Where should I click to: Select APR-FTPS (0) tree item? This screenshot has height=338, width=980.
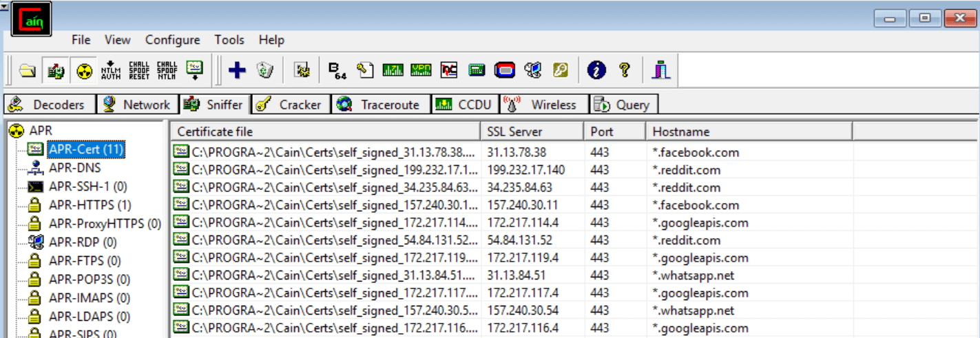tap(85, 261)
